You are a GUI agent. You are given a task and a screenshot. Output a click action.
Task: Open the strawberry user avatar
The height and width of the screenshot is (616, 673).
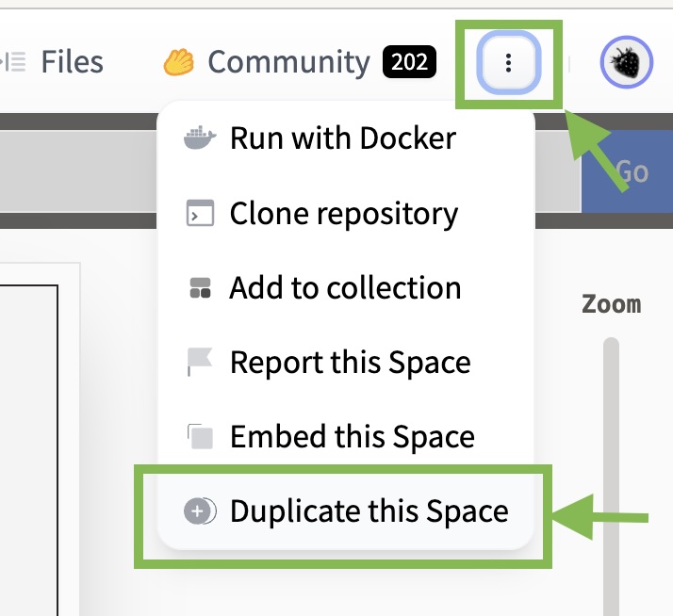(x=626, y=62)
